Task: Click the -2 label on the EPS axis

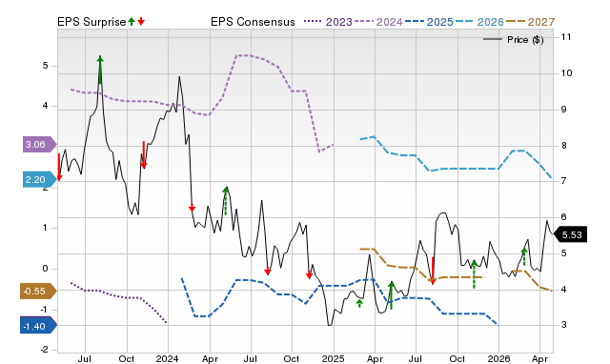Action: point(45,350)
